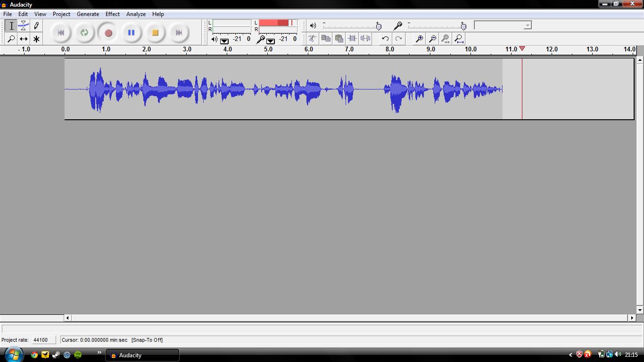
Task: Click the green loop Play button
Action: 84,33
